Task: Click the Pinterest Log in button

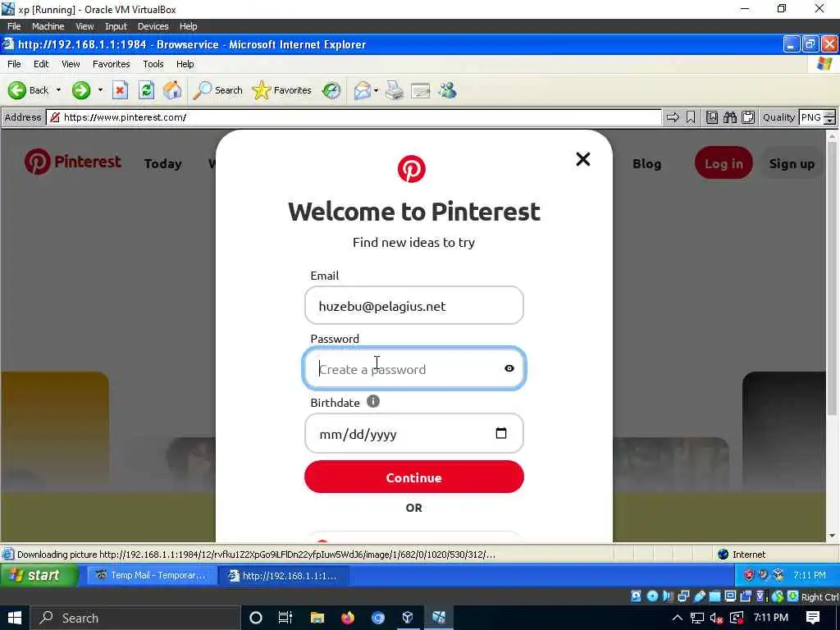Action: 724,163
